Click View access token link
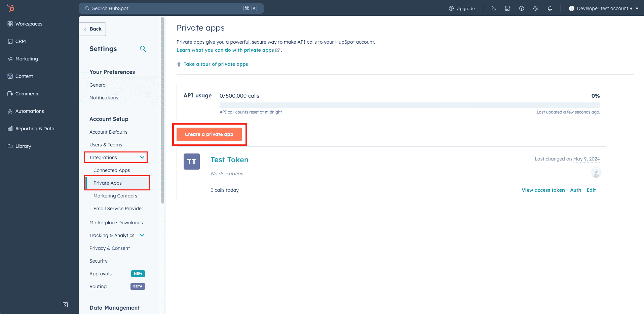 tap(543, 190)
